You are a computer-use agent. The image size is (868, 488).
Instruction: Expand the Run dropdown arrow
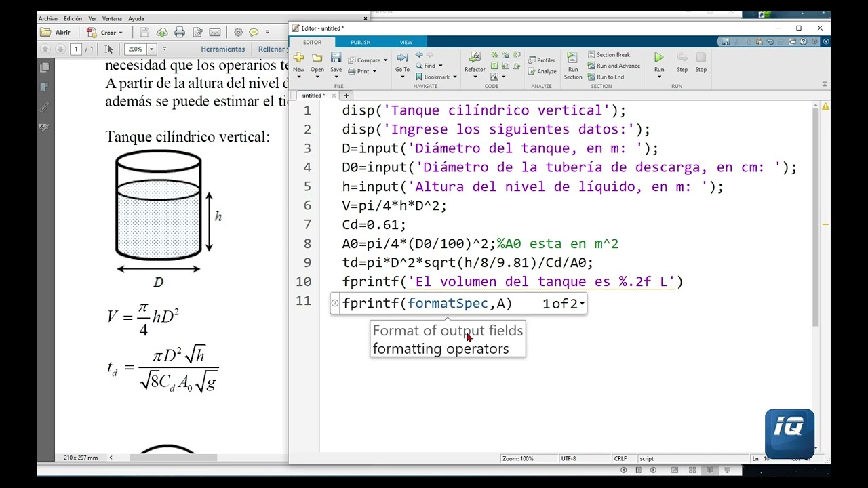tap(659, 77)
